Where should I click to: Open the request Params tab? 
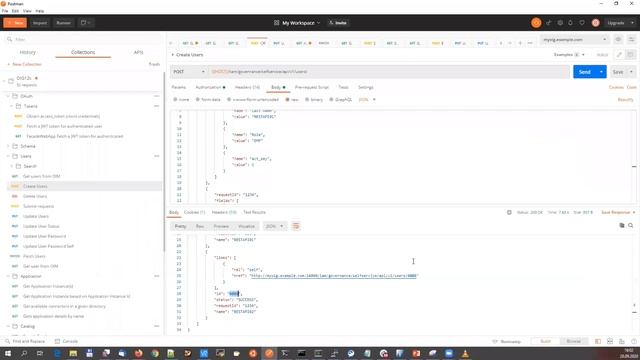pyautogui.click(x=178, y=87)
